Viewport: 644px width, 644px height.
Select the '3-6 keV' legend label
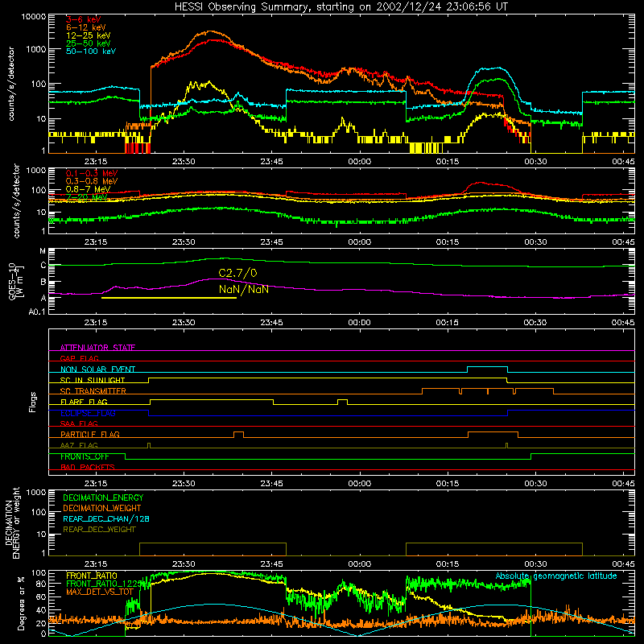[x=83, y=19]
